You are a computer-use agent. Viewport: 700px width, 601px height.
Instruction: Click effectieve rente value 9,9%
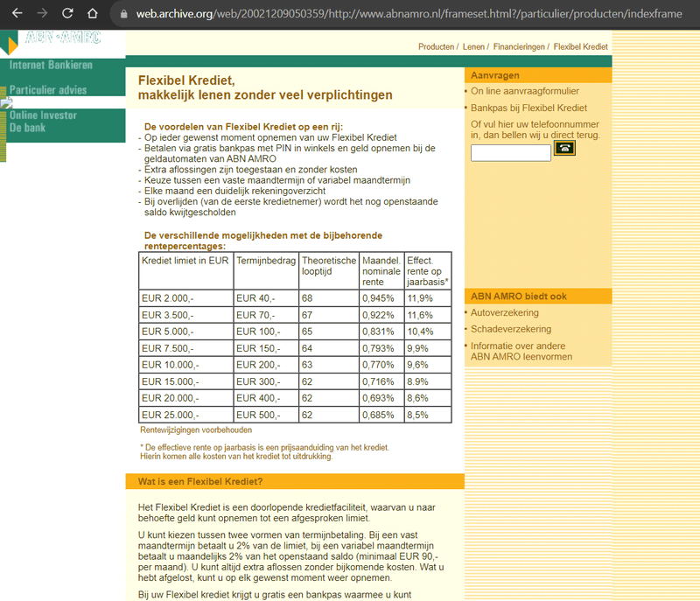tap(428, 348)
